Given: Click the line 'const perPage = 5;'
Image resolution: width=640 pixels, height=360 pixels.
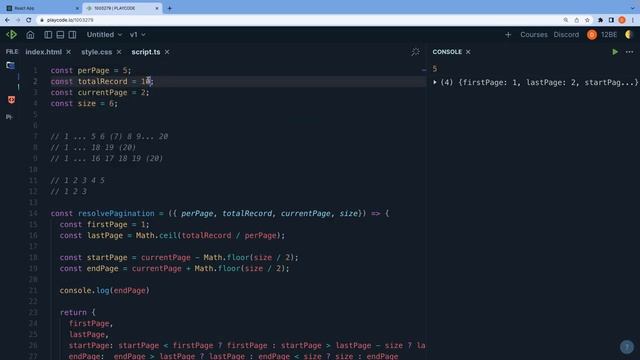Looking at the screenshot, I should point(91,71).
